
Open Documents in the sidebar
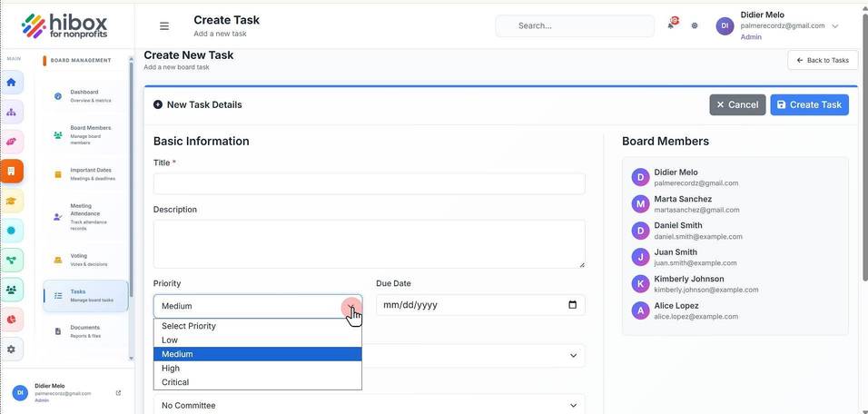click(x=85, y=331)
